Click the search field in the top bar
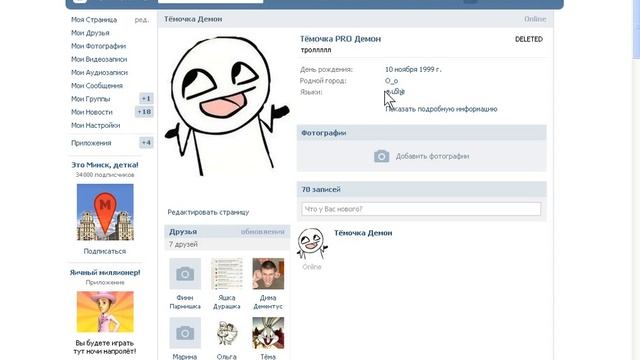This screenshot has height=360, width=640. (211, 1)
